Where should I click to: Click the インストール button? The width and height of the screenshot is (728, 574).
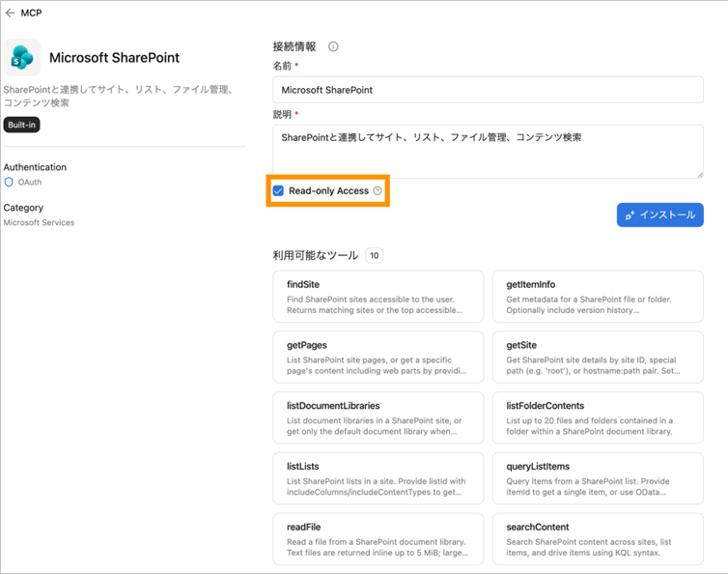coord(659,215)
